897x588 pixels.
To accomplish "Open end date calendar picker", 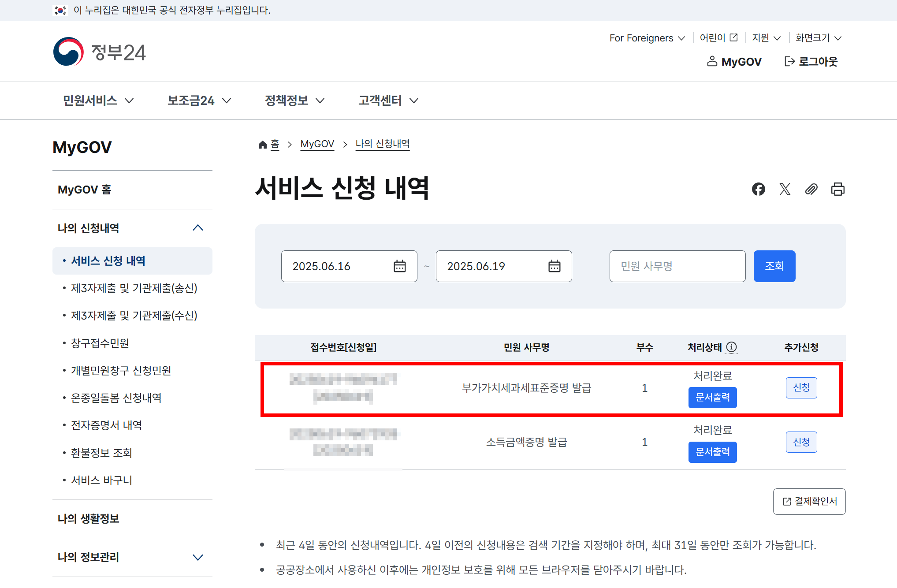I will pos(554,266).
